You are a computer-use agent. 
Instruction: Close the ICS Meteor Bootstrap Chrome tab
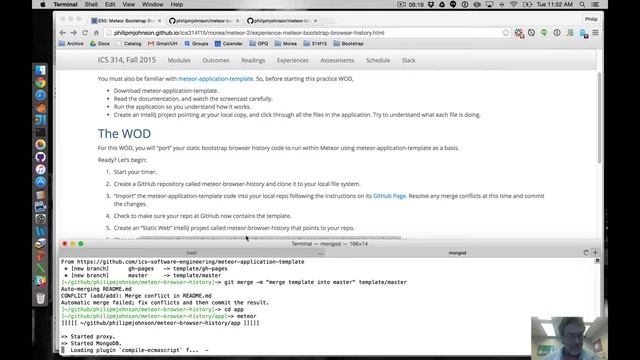(159, 20)
